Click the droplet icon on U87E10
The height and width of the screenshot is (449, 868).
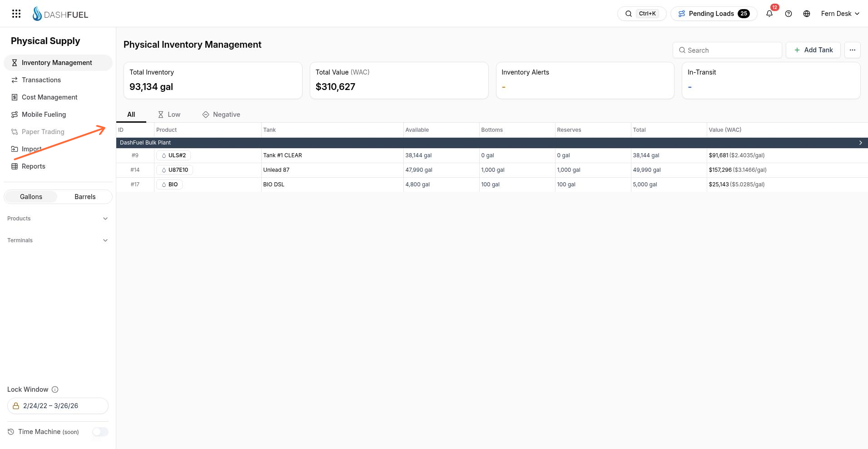(164, 170)
